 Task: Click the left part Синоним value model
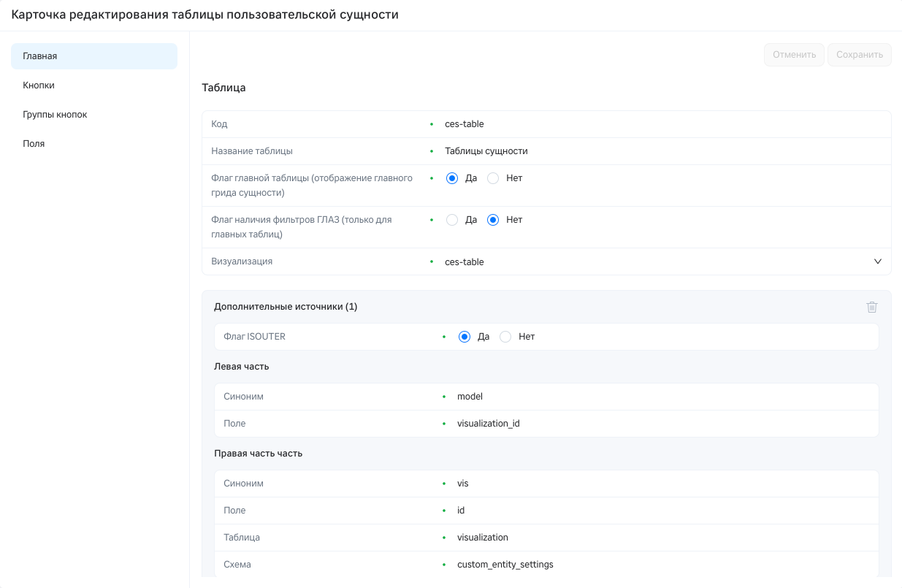click(x=470, y=397)
